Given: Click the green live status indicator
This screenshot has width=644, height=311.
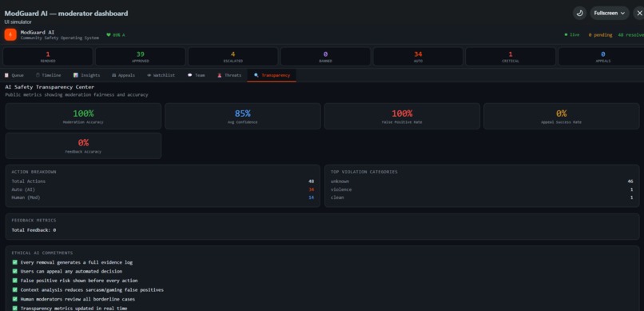Looking at the screenshot, I should point(572,35).
